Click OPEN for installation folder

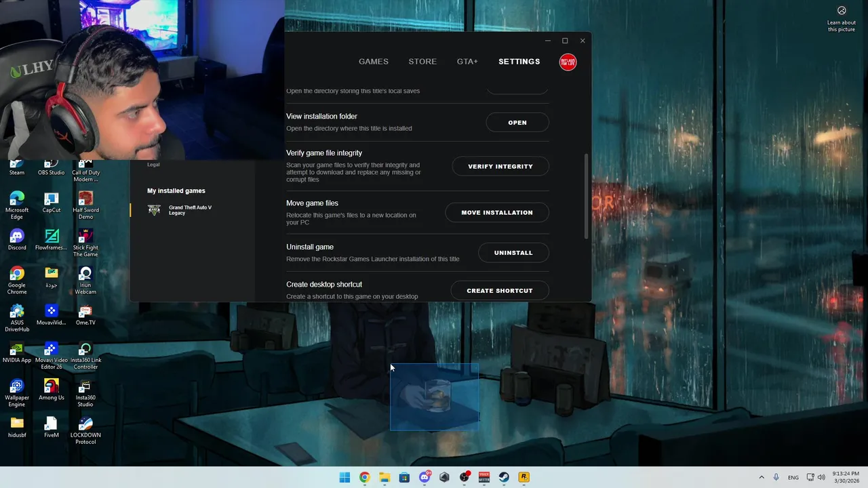click(x=517, y=123)
